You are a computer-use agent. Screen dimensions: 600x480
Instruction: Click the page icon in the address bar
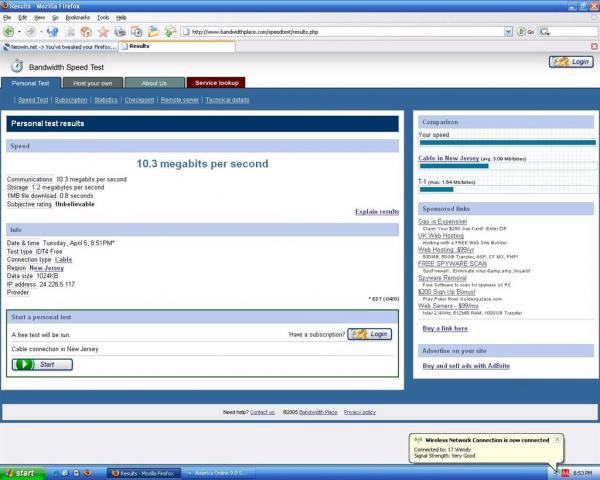[186, 32]
